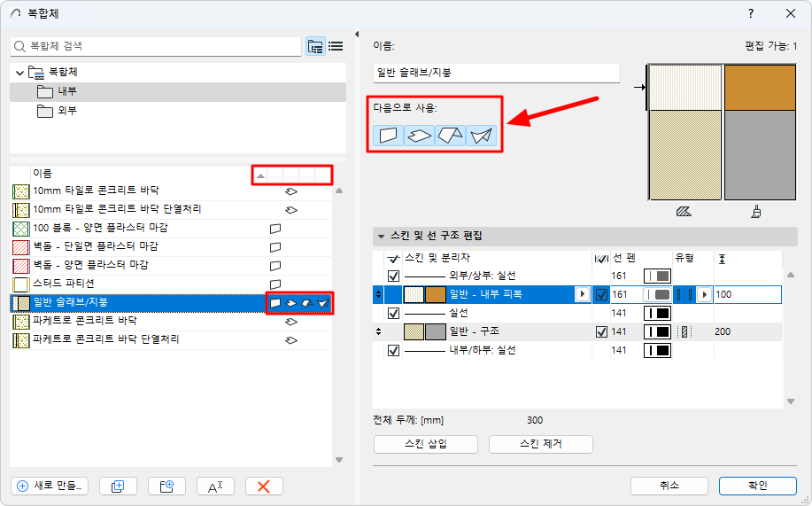The image size is (812, 506).
Task: Click roof icon in 일반 슬래브/지붕 row
Action: pyautogui.click(x=307, y=303)
